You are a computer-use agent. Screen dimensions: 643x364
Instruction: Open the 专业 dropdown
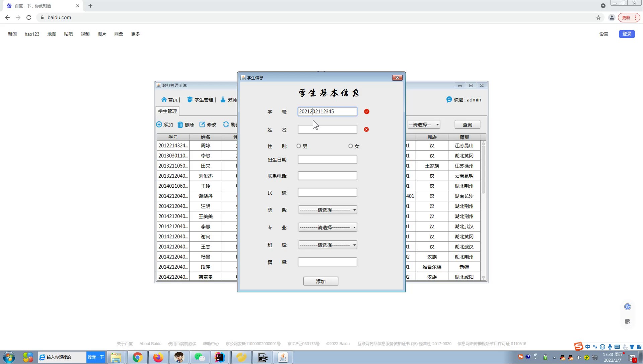[328, 227]
